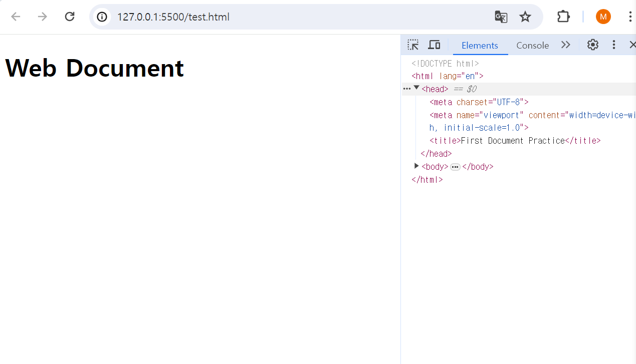Open the Chrome three-dot menu
Screen dimensions: 636x364
[630, 17]
